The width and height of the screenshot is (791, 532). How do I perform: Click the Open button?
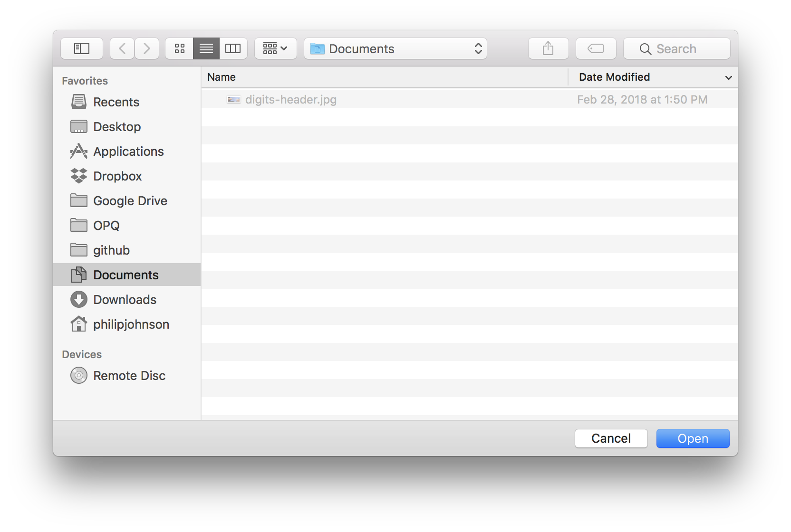click(693, 438)
